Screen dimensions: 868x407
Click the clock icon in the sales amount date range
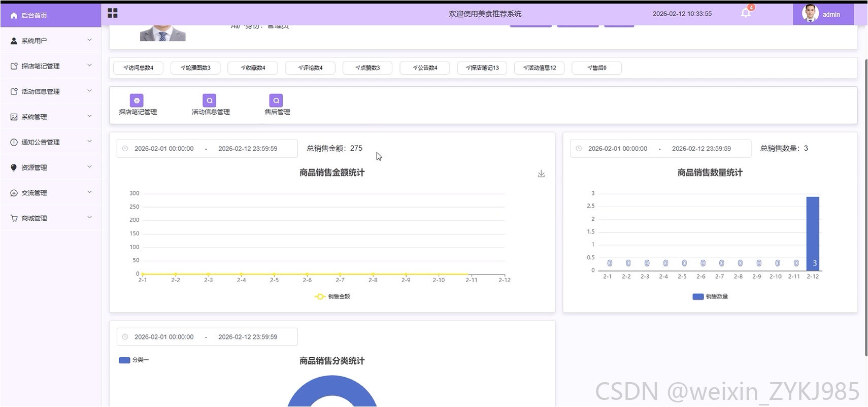point(125,149)
